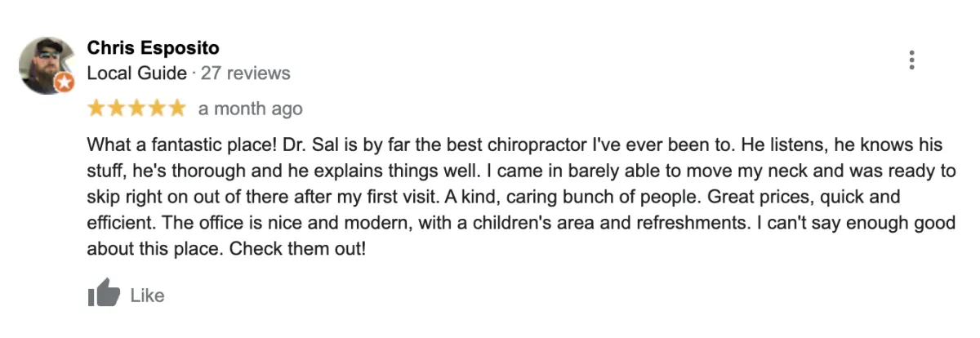Open Chris Esposito's profile photo
980x338 pixels.
[x=47, y=64]
